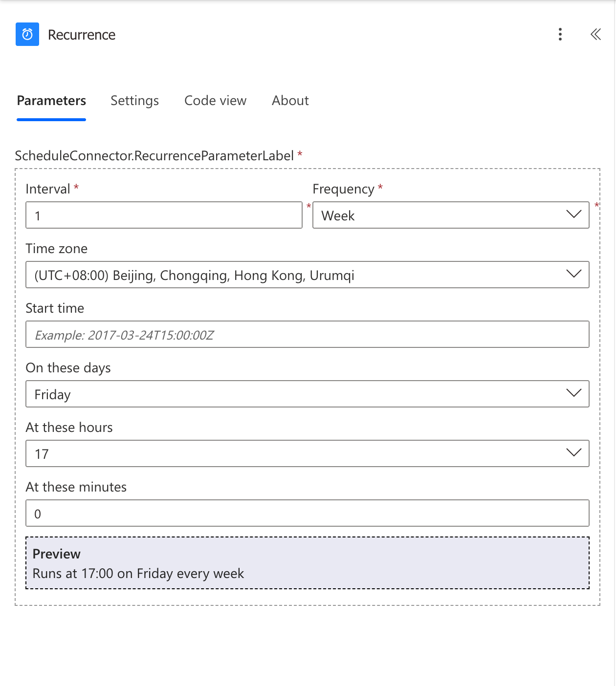Viewport: 616px width, 686px height.
Task: Open the At these hours dropdown
Action: [308, 453]
